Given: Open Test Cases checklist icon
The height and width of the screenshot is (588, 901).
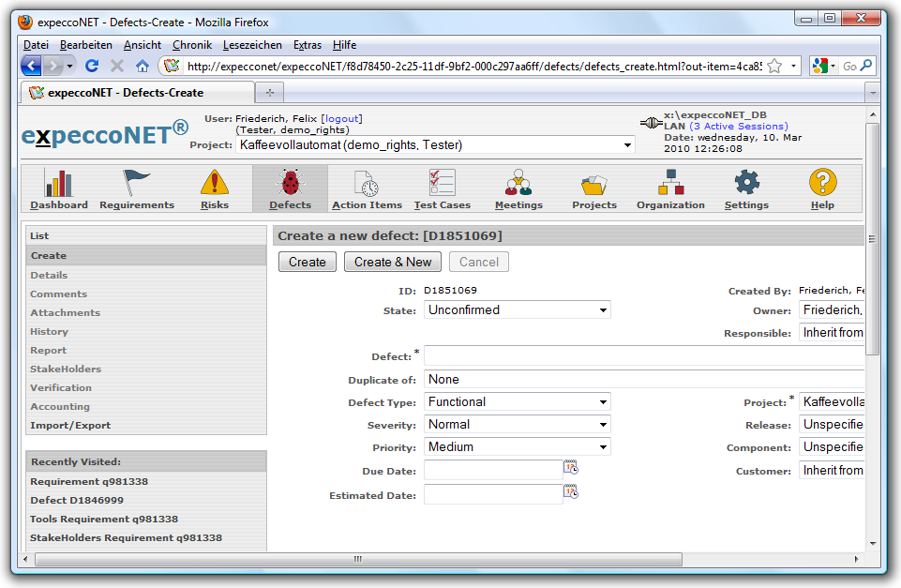Looking at the screenshot, I should click(x=442, y=183).
